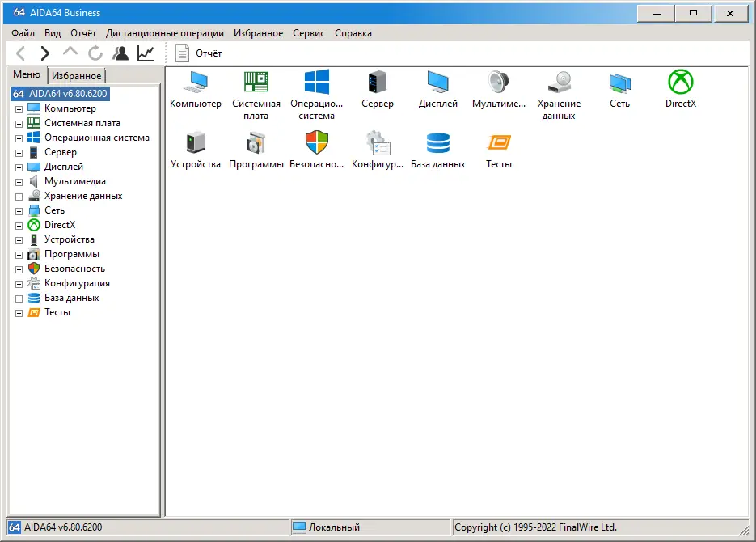This screenshot has height=542, width=756.
Task: Click the user management toolbar icon
Action: pyautogui.click(x=120, y=53)
